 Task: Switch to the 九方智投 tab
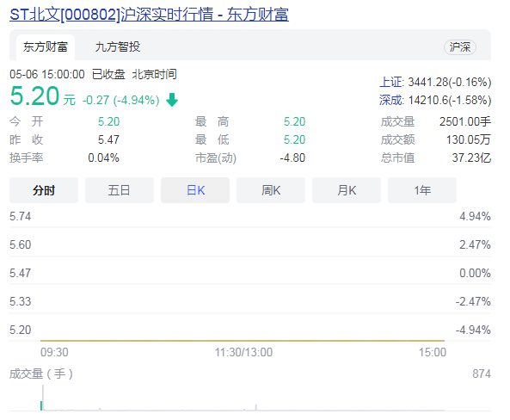coord(118,47)
